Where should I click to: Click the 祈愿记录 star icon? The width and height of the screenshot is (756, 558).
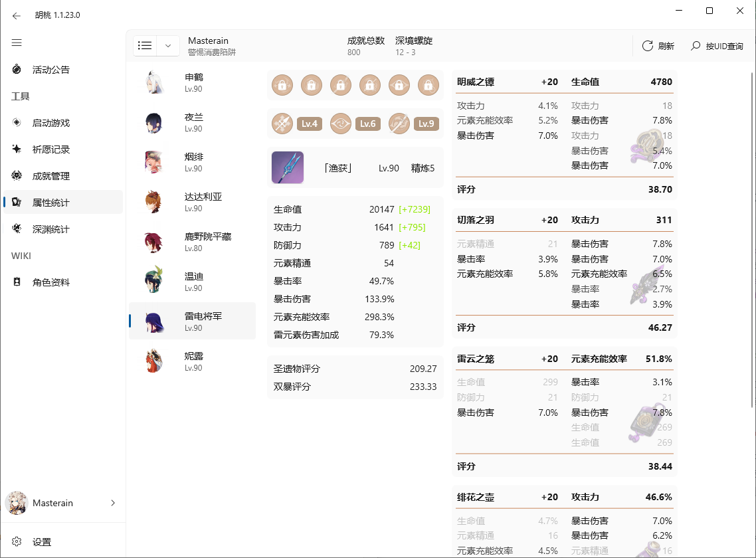(x=17, y=149)
